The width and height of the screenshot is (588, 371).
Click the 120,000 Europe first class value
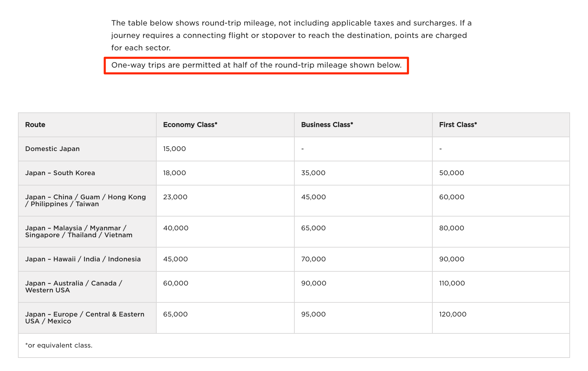tap(453, 314)
